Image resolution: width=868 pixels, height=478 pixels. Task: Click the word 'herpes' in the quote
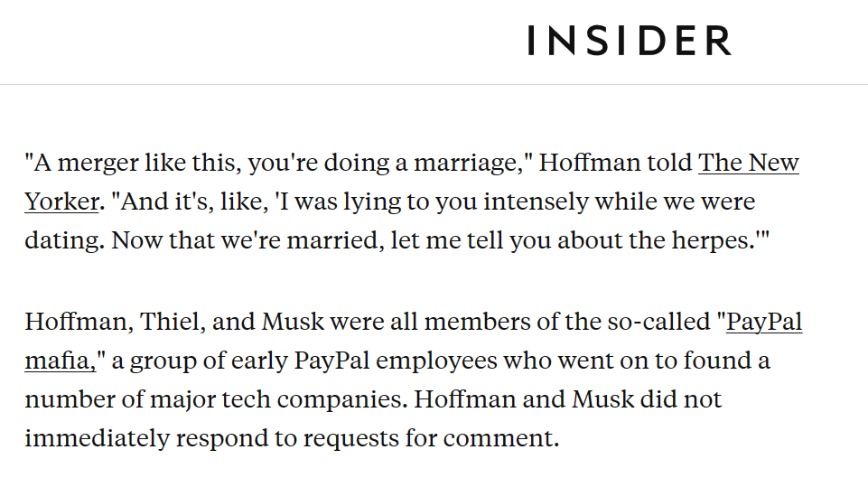[x=710, y=241]
